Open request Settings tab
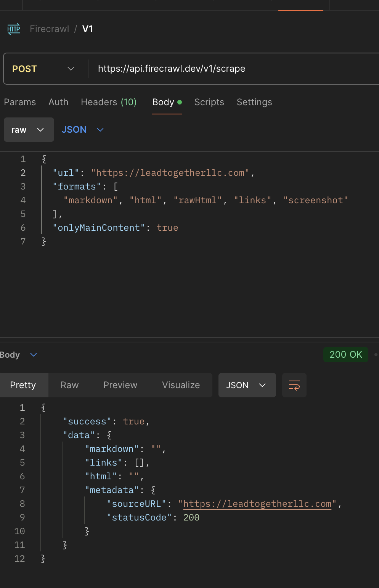This screenshot has height=588, width=379. coord(254,102)
